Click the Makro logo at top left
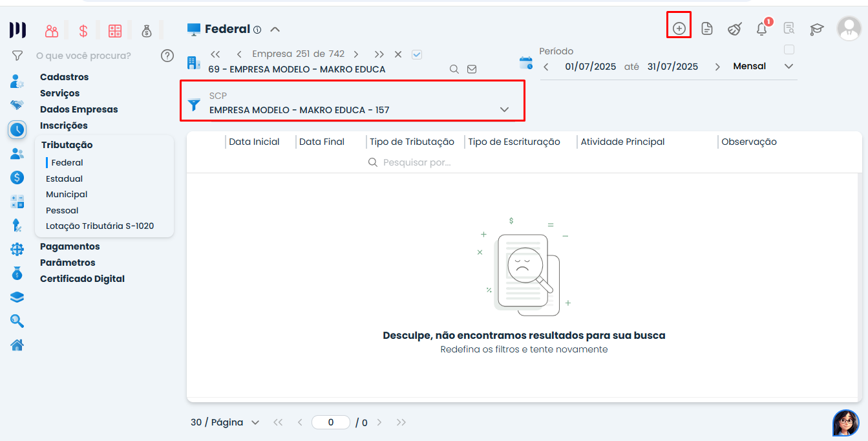Viewport: 868px width, 441px height. (18, 30)
